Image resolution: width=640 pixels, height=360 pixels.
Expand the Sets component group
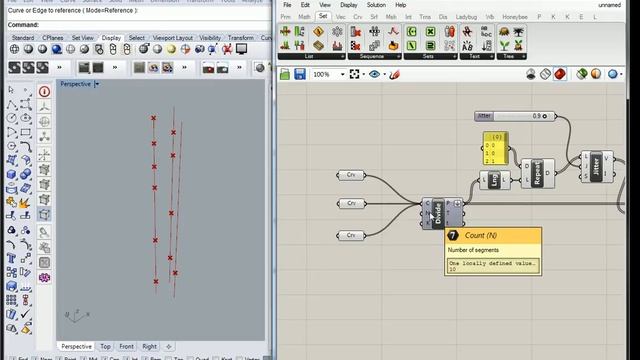click(454, 56)
